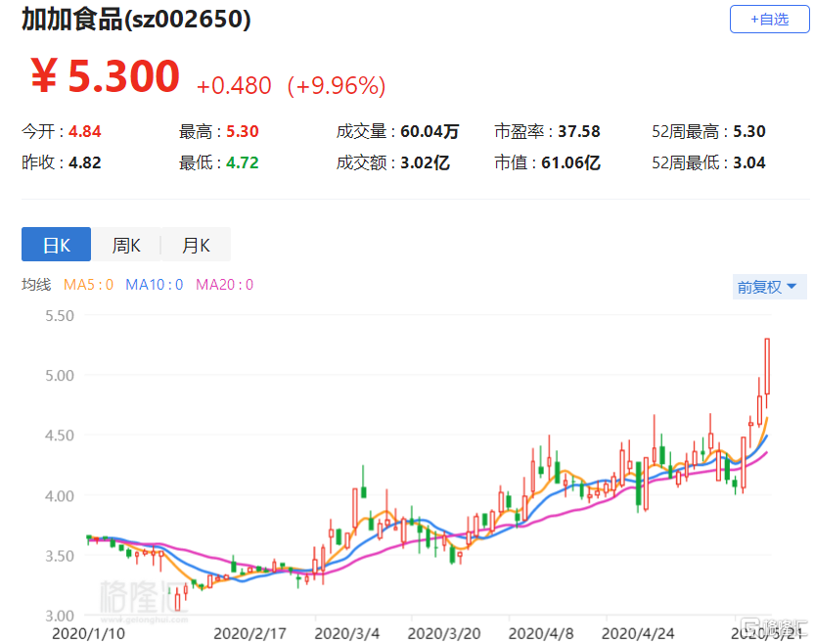
Task: Click the MA20 moving average label
Action: (x=224, y=285)
